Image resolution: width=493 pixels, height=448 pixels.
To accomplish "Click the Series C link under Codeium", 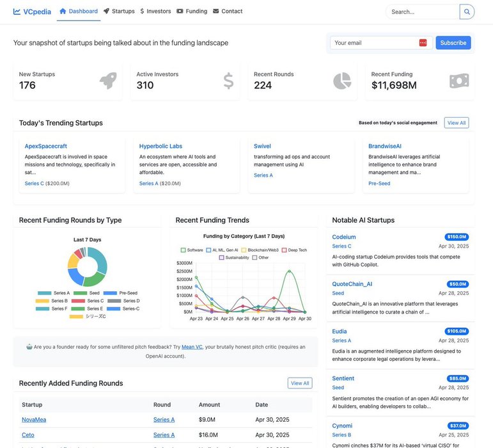I will click(341, 246).
